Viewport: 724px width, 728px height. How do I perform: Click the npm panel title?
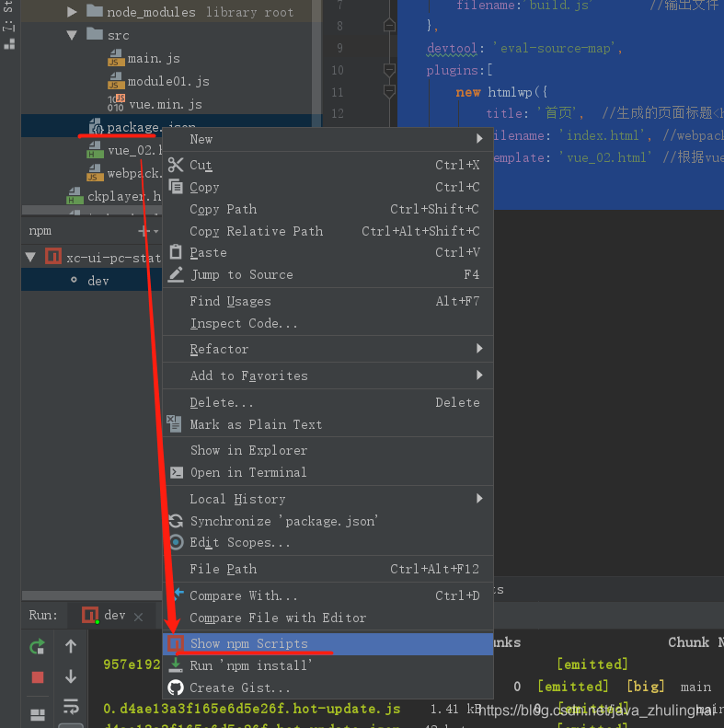(40, 231)
